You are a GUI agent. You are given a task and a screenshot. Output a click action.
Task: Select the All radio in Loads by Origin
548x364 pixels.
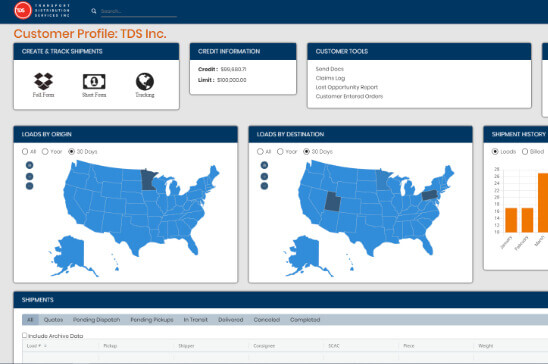click(x=25, y=152)
